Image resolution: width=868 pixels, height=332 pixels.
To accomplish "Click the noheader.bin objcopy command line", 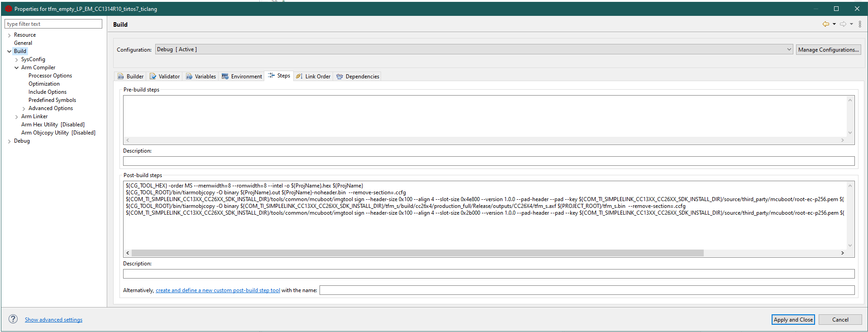I will tap(266, 192).
